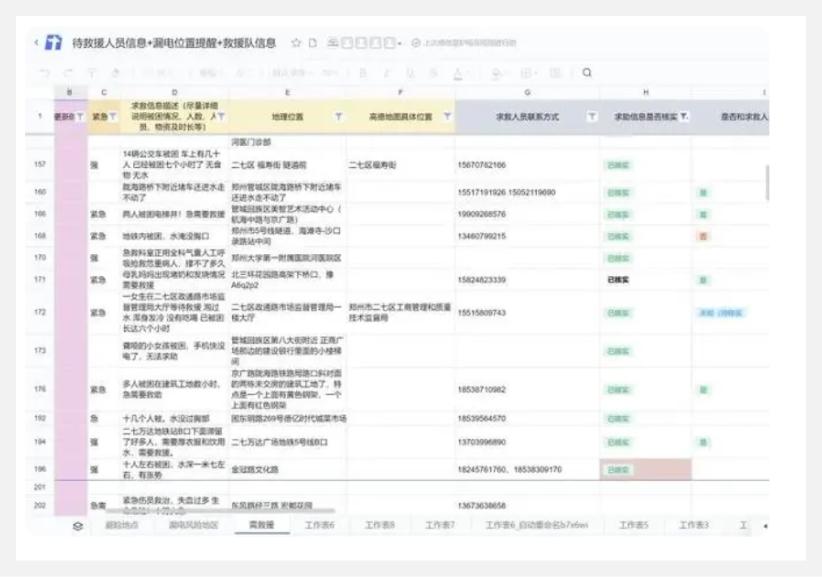The height and width of the screenshot is (577, 822).
Task: Toggle italic formatting
Action: tap(388, 71)
